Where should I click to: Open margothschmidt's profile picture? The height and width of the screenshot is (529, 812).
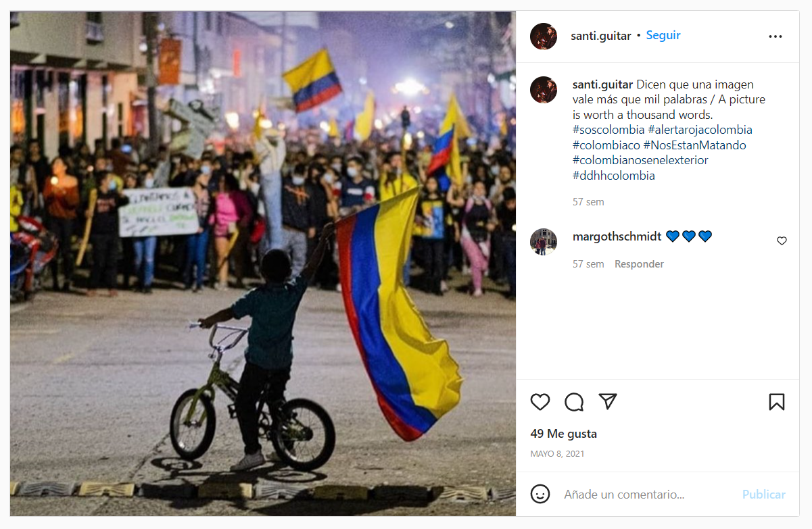click(x=544, y=242)
